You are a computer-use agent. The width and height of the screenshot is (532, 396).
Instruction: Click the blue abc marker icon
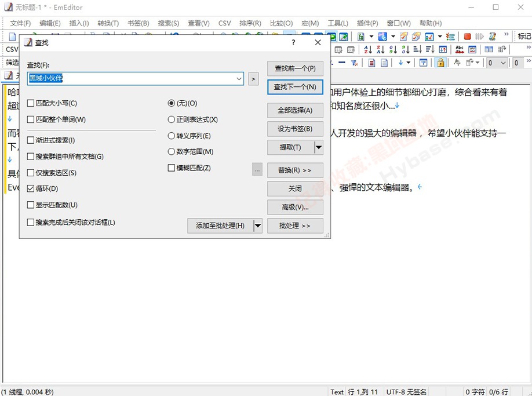pos(382,37)
